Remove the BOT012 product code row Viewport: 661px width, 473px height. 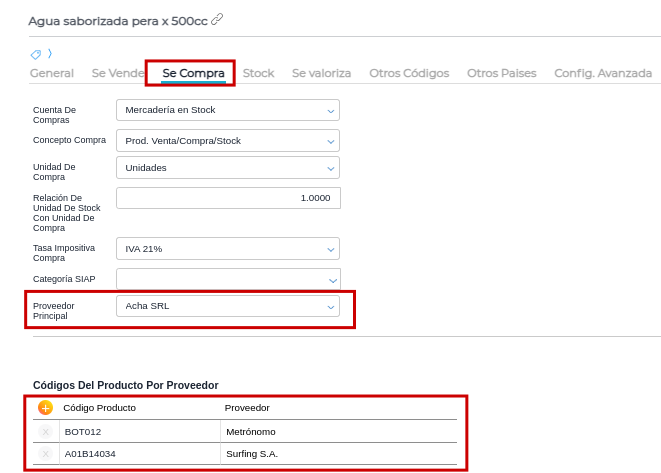(x=45, y=431)
